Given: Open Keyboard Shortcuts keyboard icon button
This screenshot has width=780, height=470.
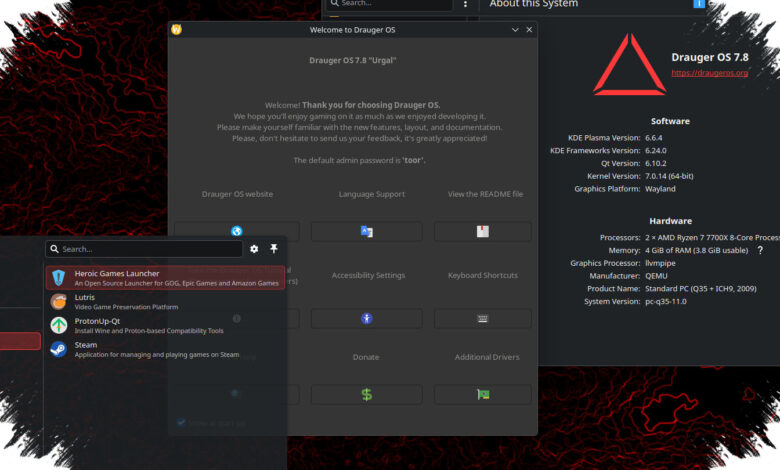Looking at the screenshot, I should [483, 318].
